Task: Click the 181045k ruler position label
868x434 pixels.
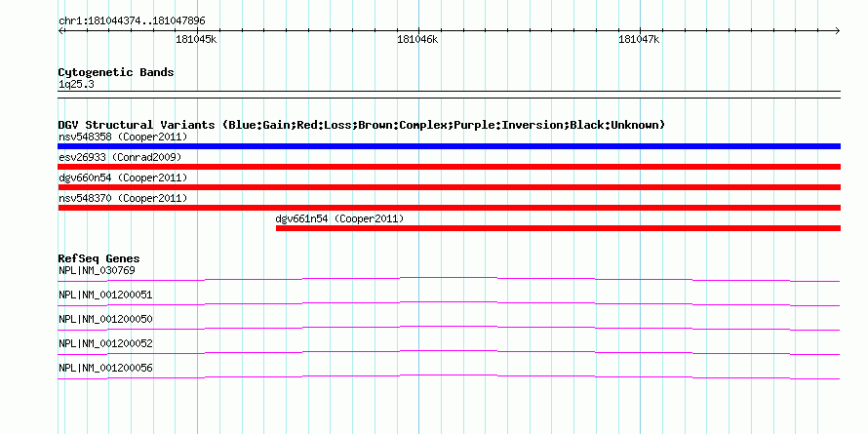Action: [196, 40]
